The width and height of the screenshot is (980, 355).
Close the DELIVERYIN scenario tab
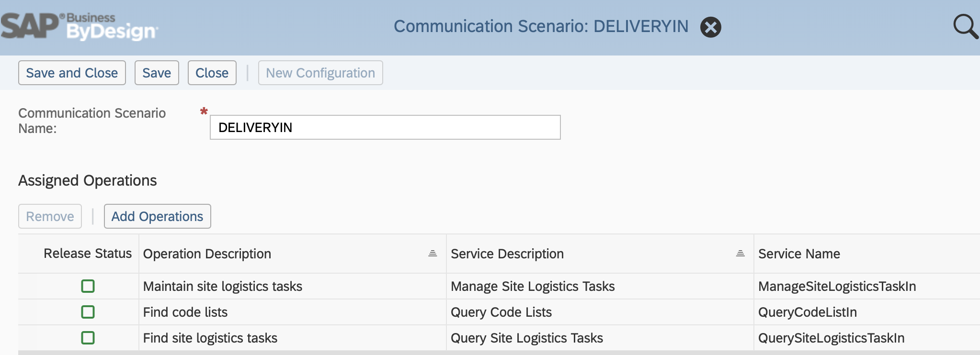(711, 27)
